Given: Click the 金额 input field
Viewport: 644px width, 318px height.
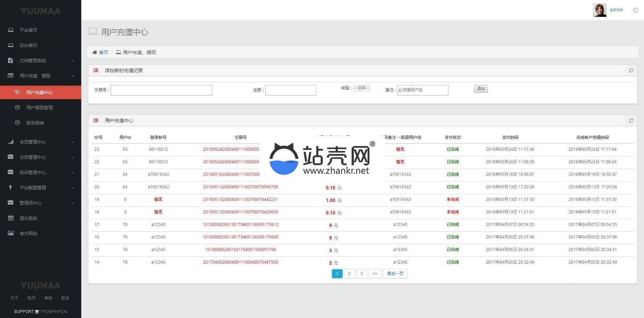Looking at the screenshot, I should coord(290,90).
